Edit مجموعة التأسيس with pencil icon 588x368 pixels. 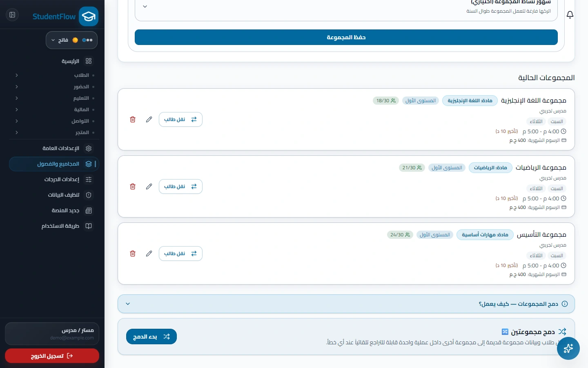[x=149, y=254]
